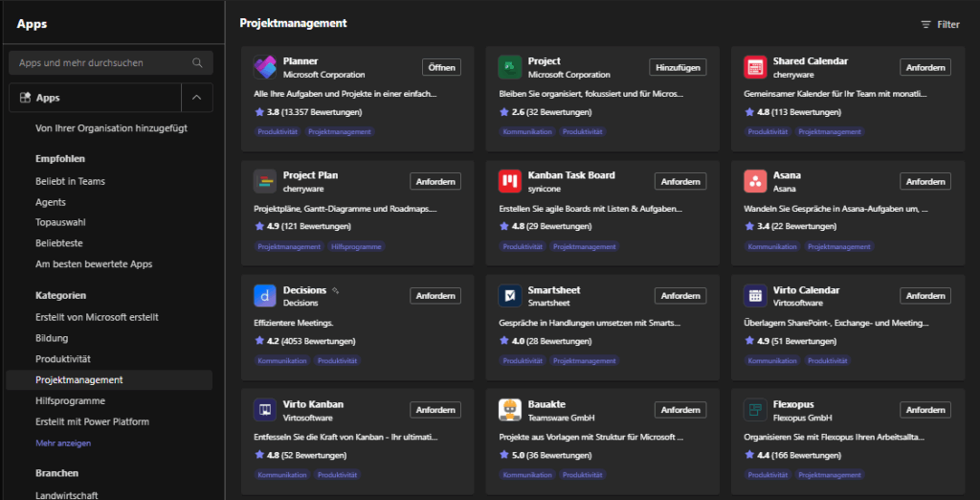Click the Planner app icon
980x500 pixels.
coord(265,68)
